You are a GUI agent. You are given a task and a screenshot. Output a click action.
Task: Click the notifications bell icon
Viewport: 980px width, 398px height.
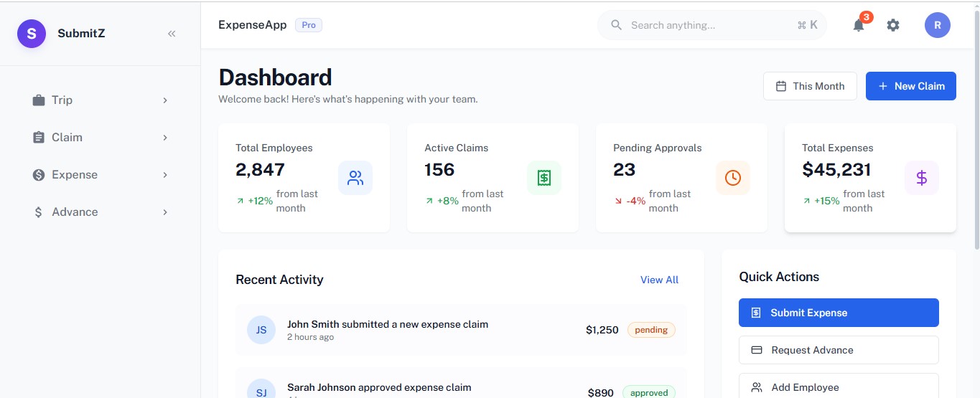pyautogui.click(x=859, y=25)
